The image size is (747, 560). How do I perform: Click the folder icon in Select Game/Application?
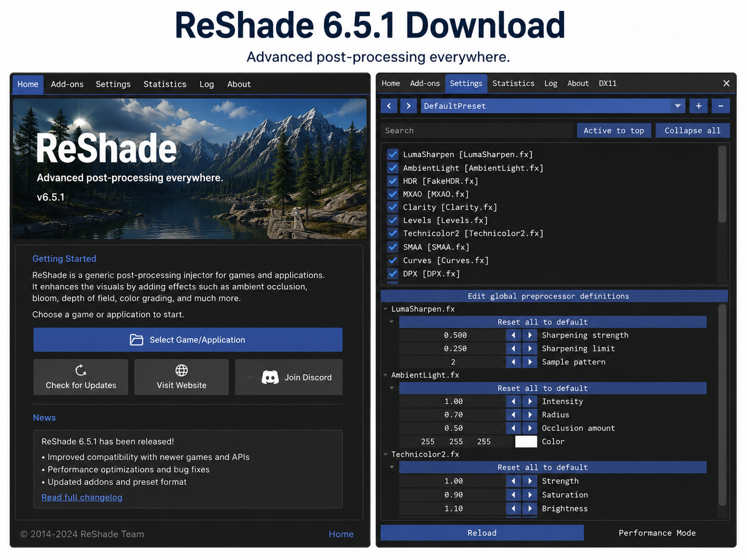[136, 340]
